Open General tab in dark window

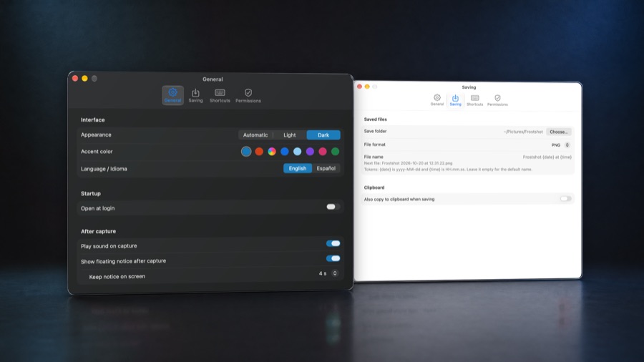click(172, 95)
